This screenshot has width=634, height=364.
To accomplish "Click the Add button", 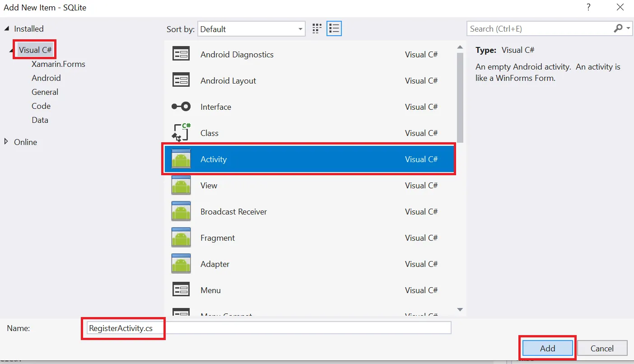I will [x=548, y=348].
